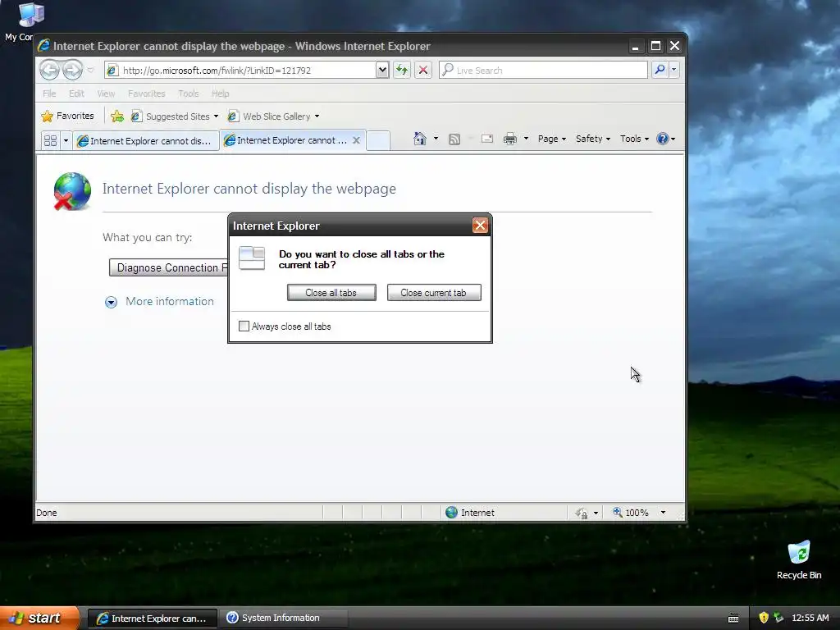Click Diagnose Connection Problems button

coord(169,267)
